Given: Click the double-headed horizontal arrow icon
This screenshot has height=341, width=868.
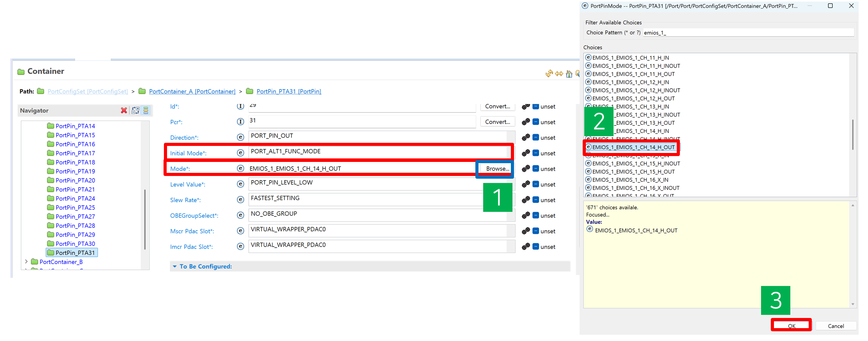Looking at the screenshot, I should pyautogui.click(x=559, y=74).
